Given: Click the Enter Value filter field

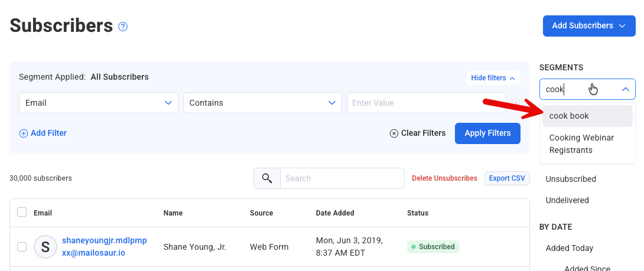Looking at the screenshot, I should click(x=425, y=103).
